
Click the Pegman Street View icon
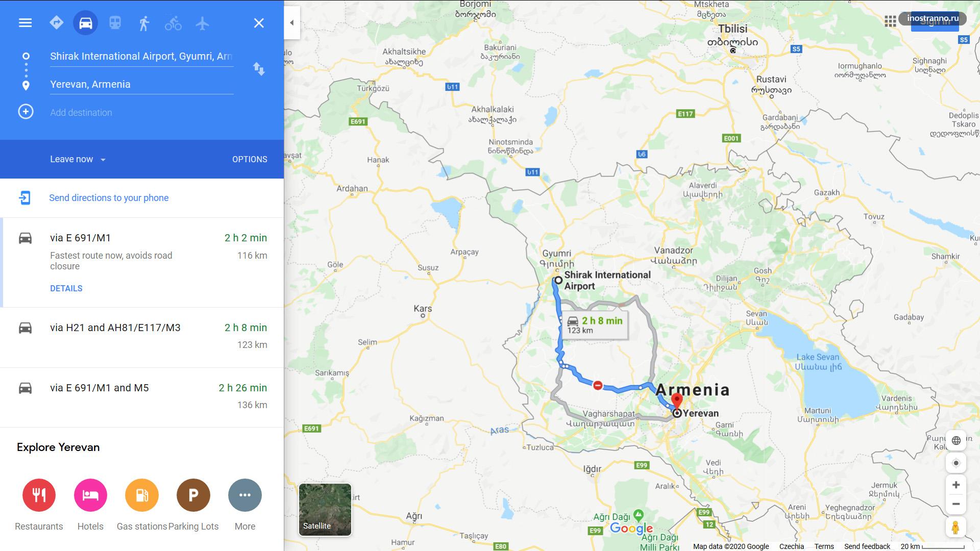955,528
